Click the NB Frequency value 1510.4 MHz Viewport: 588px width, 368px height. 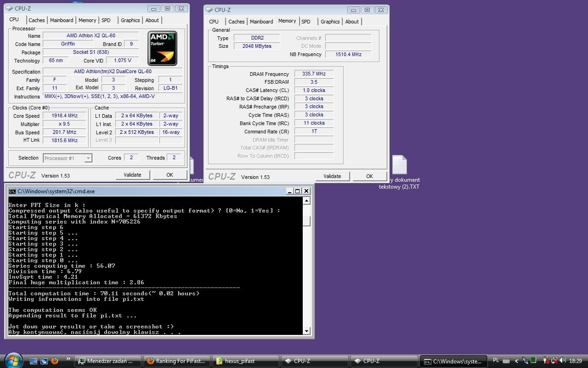point(348,54)
